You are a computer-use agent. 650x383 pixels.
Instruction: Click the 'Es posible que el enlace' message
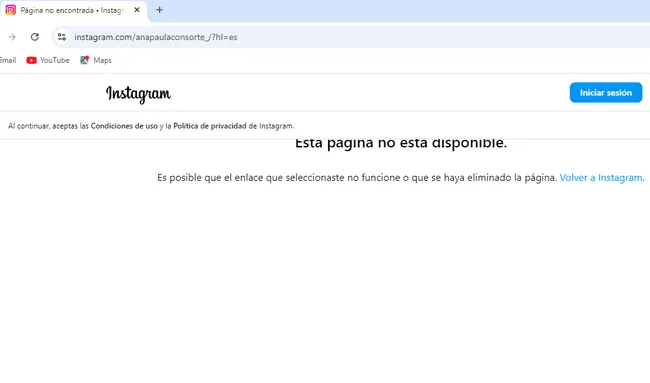click(x=357, y=177)
